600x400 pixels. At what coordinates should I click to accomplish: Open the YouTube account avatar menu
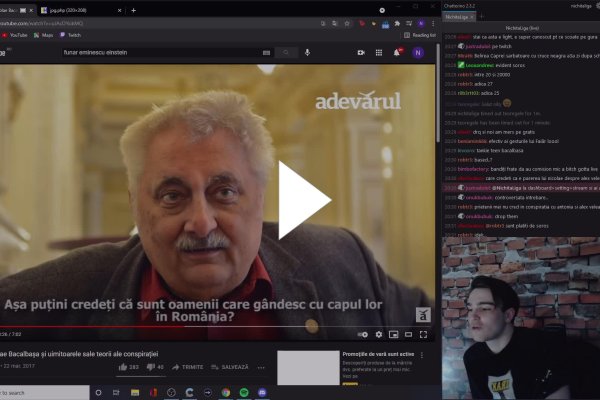click(x=418, y=51)
